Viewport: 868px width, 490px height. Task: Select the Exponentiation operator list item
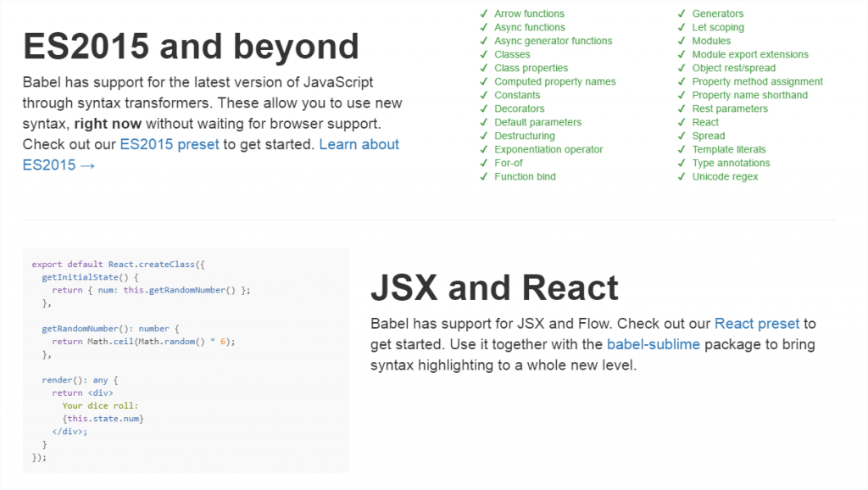pyautogui.click(x=548, y=149)
